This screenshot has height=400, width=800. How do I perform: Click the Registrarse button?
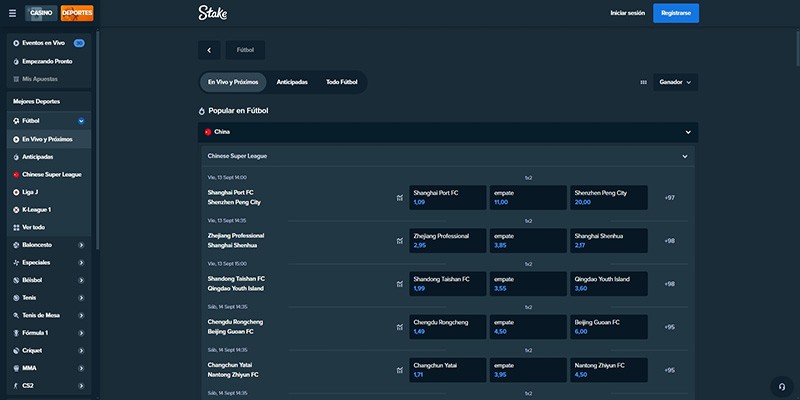click(x=676, y=13)
